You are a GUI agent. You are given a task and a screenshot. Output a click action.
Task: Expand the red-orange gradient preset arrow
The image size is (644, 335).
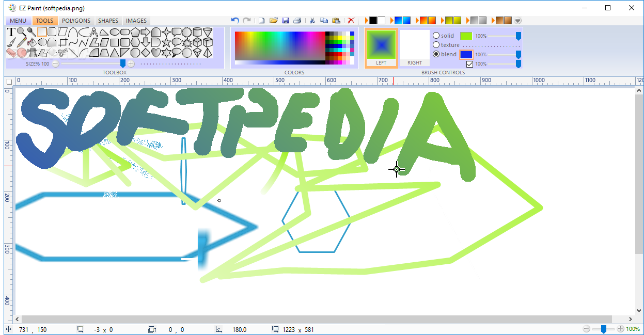click(417, 20)
